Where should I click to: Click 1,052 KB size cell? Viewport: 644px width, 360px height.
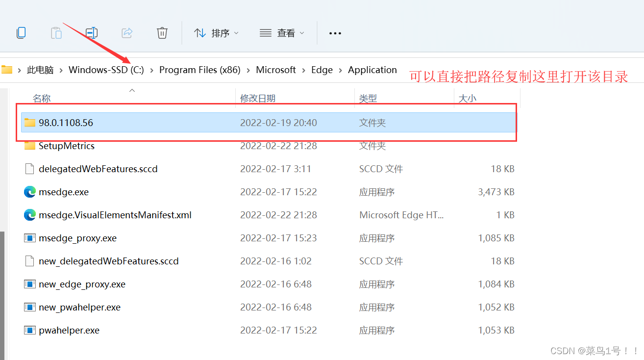tap(496, 307)
